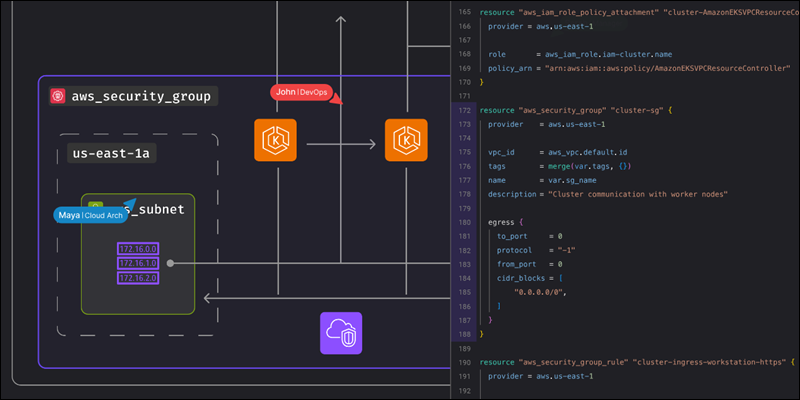Click line number 180 in the gutter
Image resolution: width=800 pixels, height=400 pixels.
pos(464,222)
